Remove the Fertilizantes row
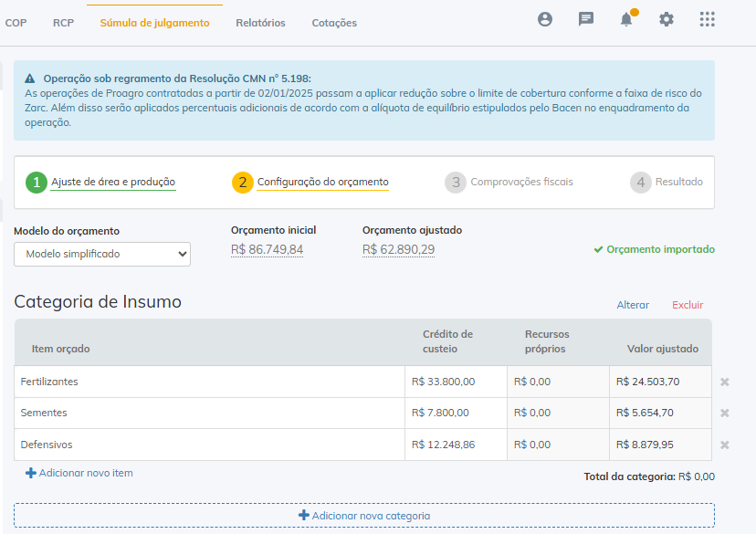756x534 pixels. pos(725,382)
